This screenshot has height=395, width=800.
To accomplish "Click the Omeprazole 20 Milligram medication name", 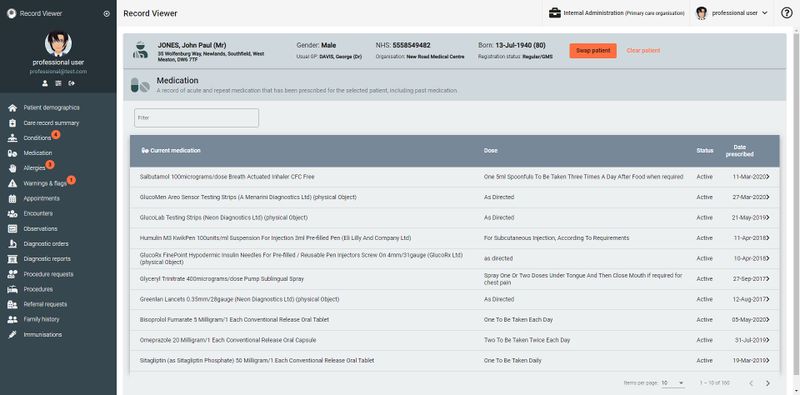I will 228,340.
